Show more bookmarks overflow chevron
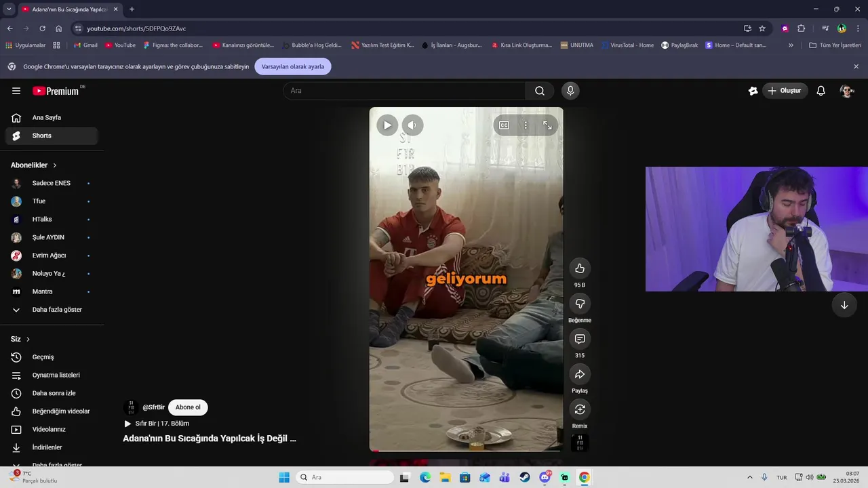868x488 pixels. pos(791,45)
